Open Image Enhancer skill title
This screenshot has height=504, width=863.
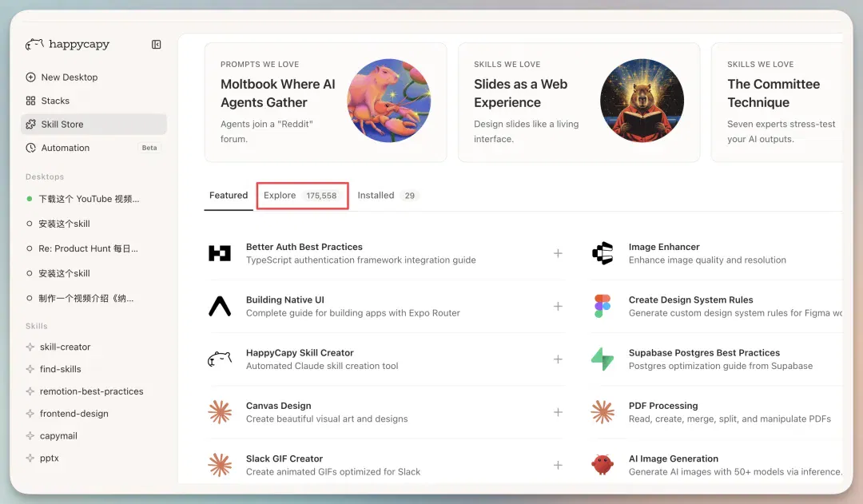[x=664, y=247]
